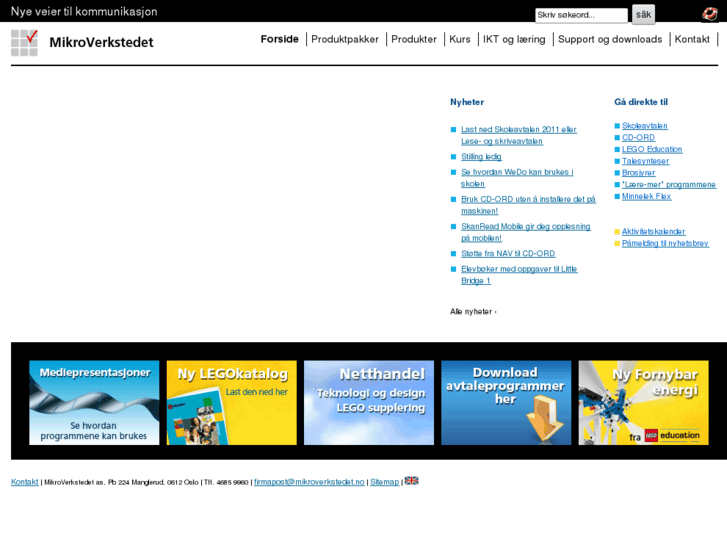
Task: Open the Mediepresentasjoner banner
Action: [94, 403]
